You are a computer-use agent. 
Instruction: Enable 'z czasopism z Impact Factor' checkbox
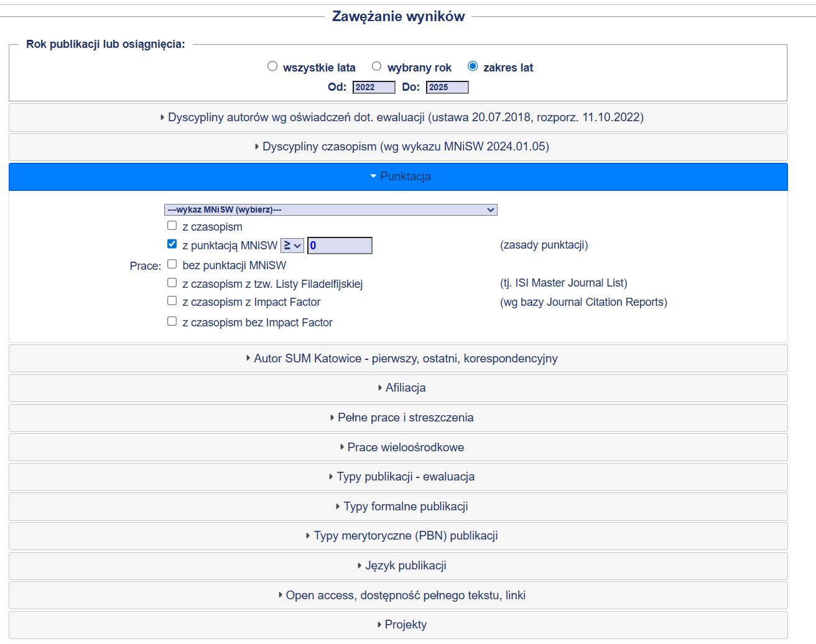pos(172,301)
